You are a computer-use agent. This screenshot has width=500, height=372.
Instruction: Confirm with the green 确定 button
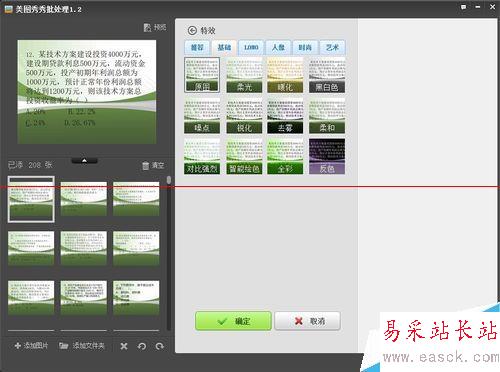point(233,321)
